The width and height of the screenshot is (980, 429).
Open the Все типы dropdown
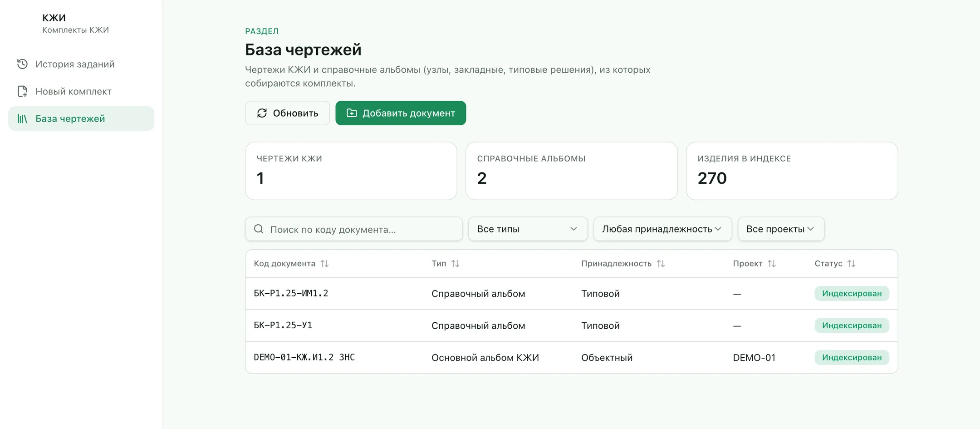click(x=528, y=229)
